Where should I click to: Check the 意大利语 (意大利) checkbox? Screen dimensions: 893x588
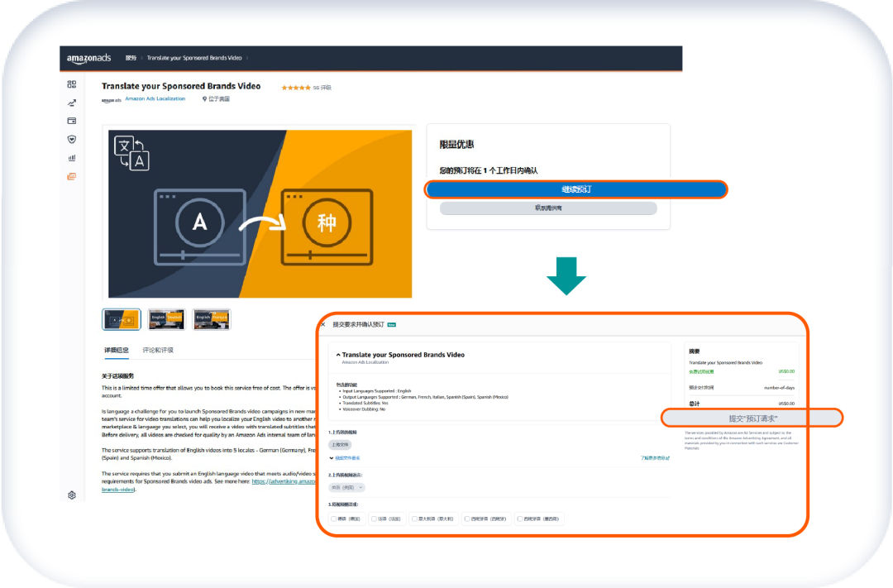point(414,519)
